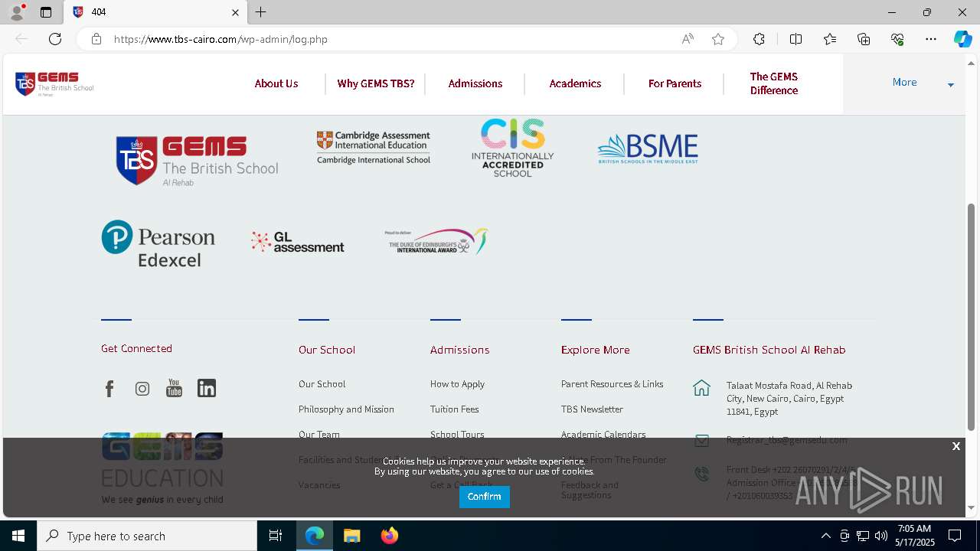Open the Why GEMS TBS? menu
This screenshot has width=980, height=551.
376,83
